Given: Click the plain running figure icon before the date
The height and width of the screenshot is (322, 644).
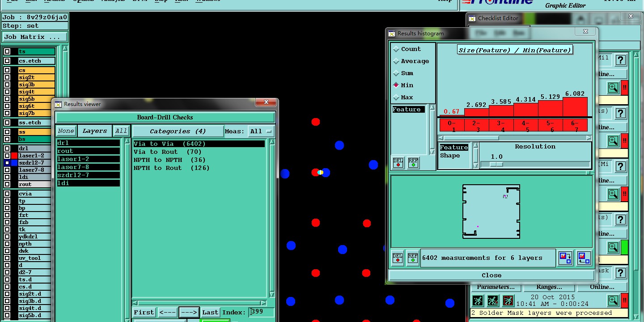Looking at the screenshot, I should pyautogui.click(x=477, y=301).
